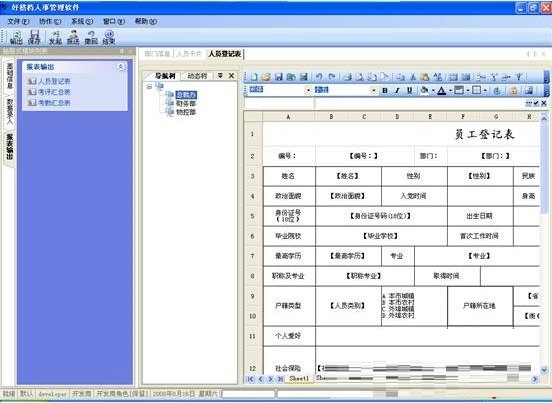The image size is (552, 403).
Task: Click the borders grid icon
Action: (x=476, y=90)
